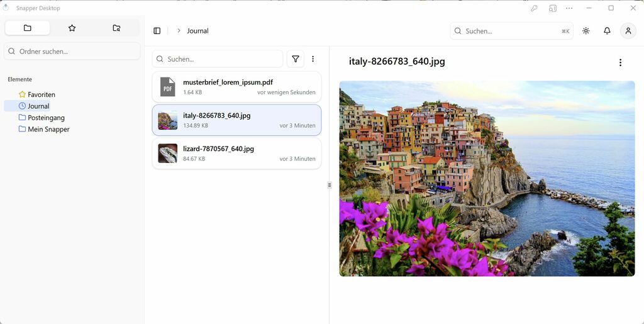644x324 pixels.
Task: Click the Snapper Desktop app logo
Action: coord(6,8)
